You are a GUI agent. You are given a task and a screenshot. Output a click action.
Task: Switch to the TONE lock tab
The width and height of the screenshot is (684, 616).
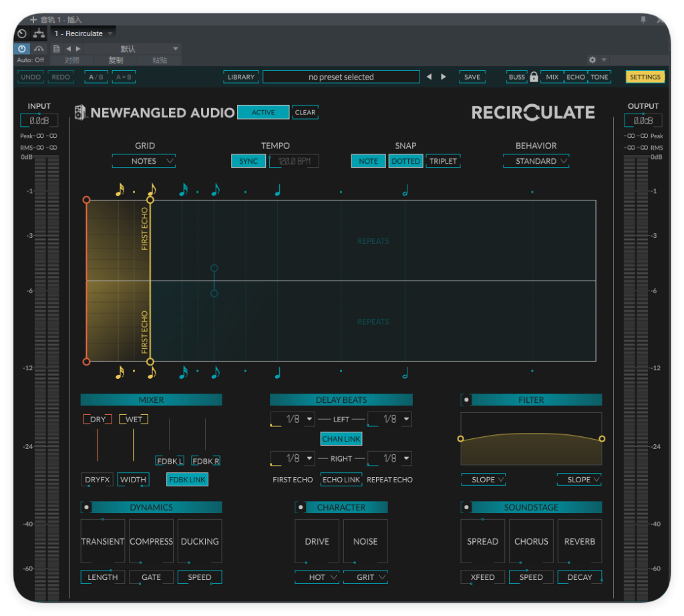coord(599,77)
